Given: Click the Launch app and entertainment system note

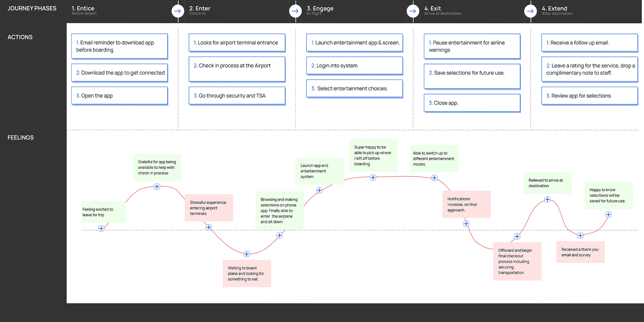Looking at the screenshot, I should coord(319,171).
